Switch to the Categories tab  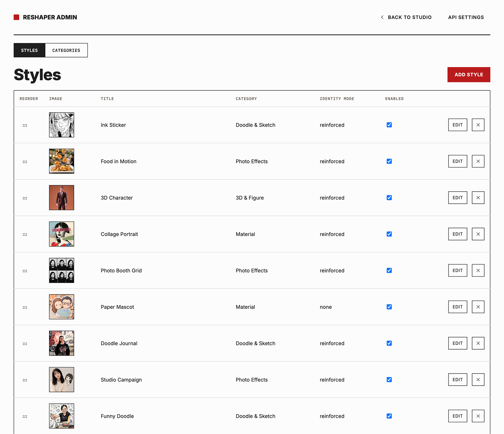66,50
